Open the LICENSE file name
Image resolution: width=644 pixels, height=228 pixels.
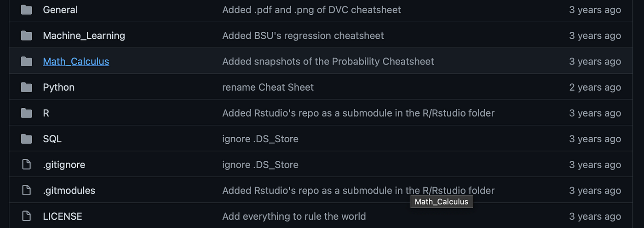click(x=63, y=216)
